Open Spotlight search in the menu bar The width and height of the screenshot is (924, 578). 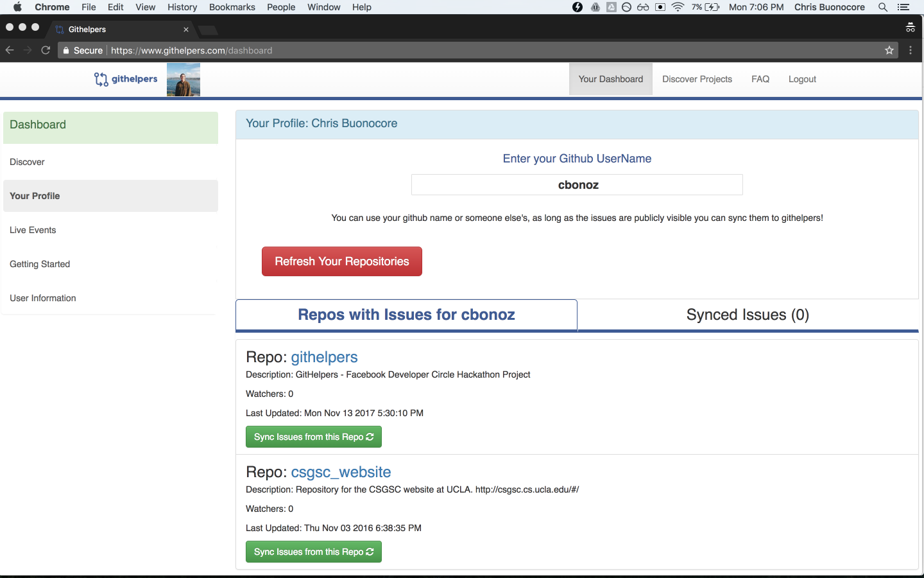click(883, 7)
